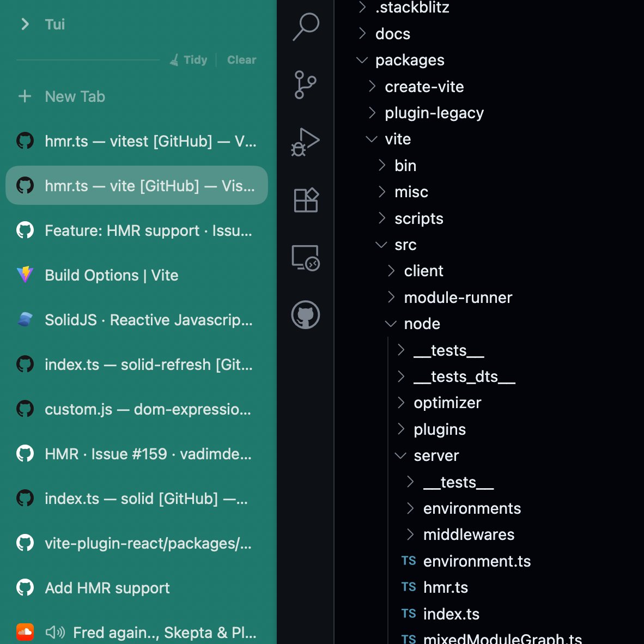
Task: Open the Search view in activity bar
Action: click(x=306, y=27)
